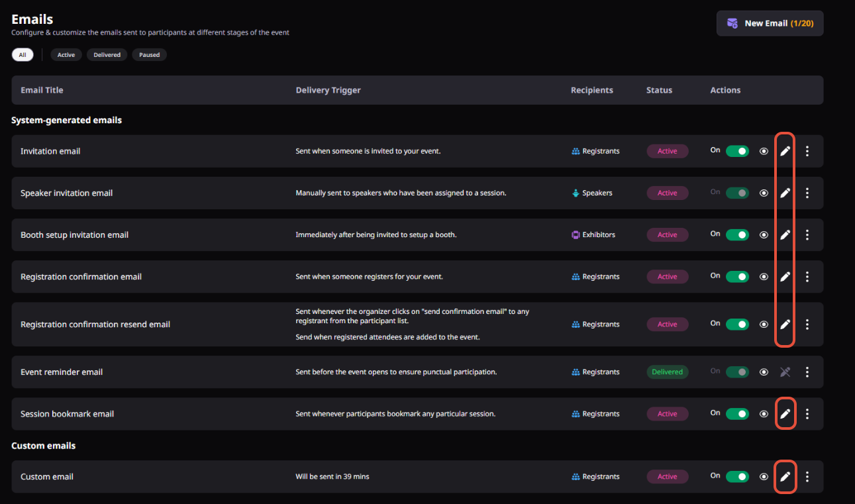Preview the Session bookmark email
855x504 pixels.
pyautogui.click(x=764, y=413)
